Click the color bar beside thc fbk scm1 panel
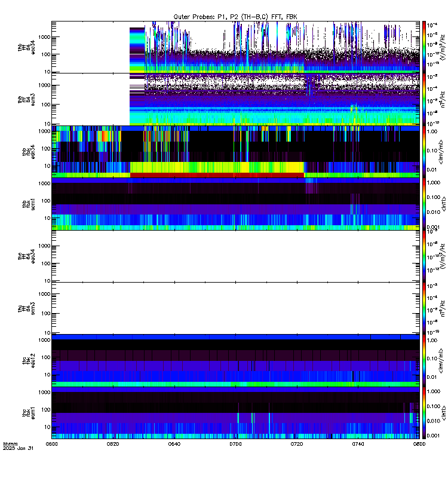The height and width of the screenshot is (478, 448). click(424, 413)
